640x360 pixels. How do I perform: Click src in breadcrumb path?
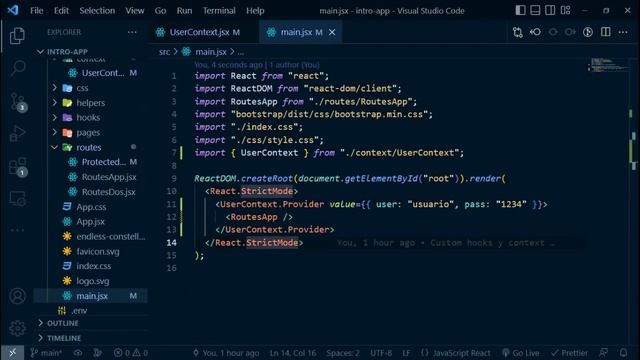[x=164, y=52]
